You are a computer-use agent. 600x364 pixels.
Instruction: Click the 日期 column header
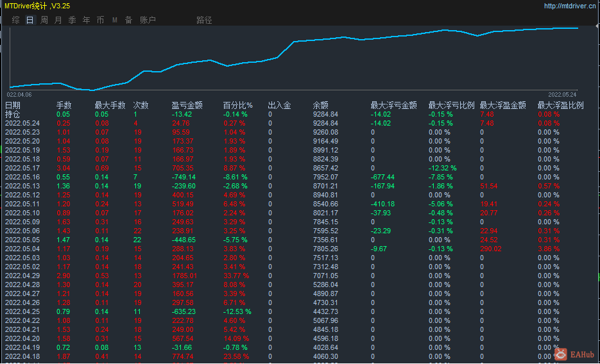[x=13, y=105]
